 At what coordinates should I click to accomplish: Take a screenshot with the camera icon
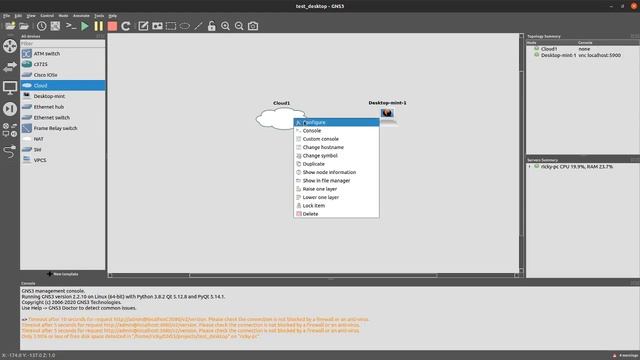[x=253, y=26]
